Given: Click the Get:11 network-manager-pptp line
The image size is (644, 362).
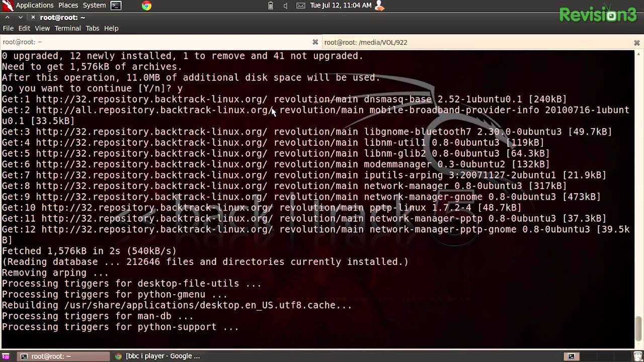Looking at the screenshot, I should [x=304, y=219].
